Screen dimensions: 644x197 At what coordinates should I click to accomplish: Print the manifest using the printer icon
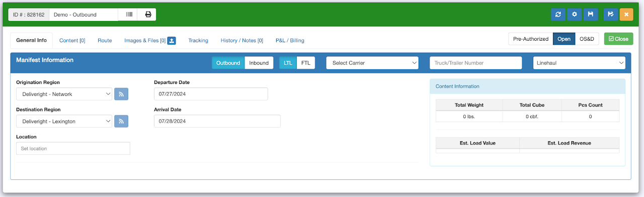pos(148,15)
